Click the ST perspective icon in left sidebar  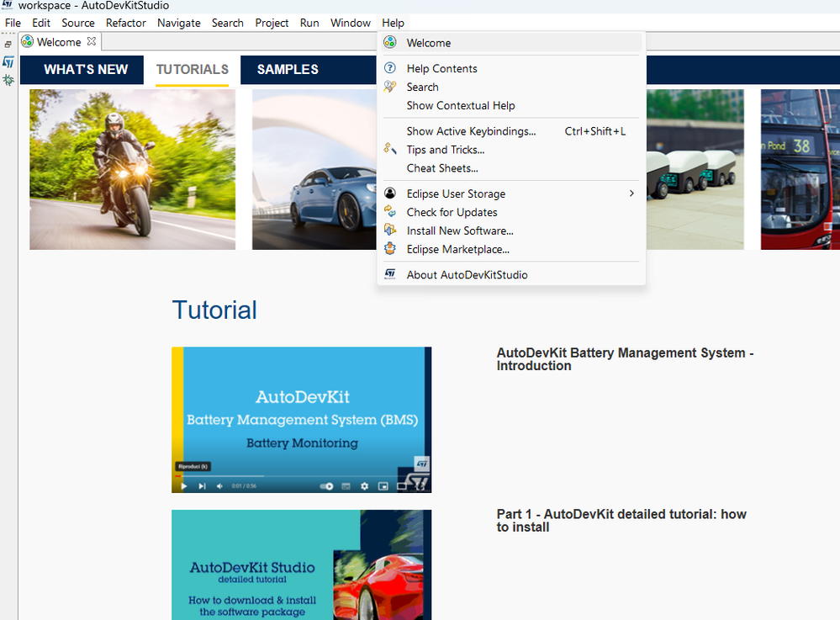pyautogui.click(x=8, y=62)
